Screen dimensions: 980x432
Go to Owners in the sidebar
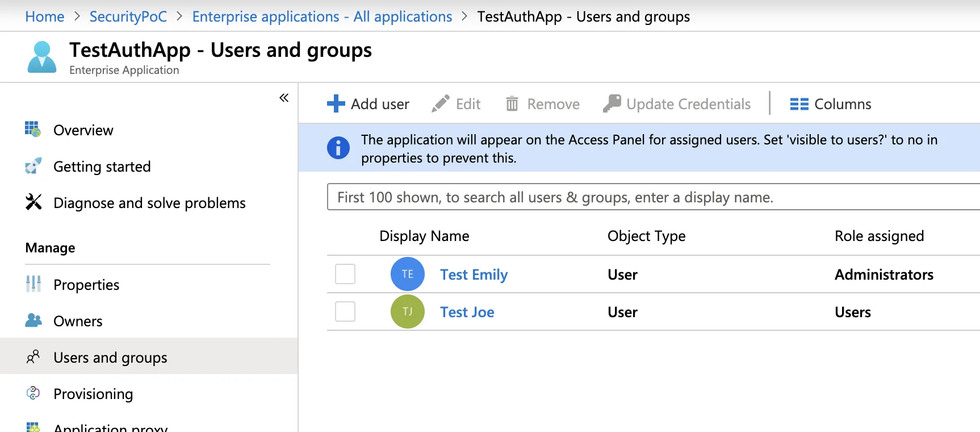78,321
